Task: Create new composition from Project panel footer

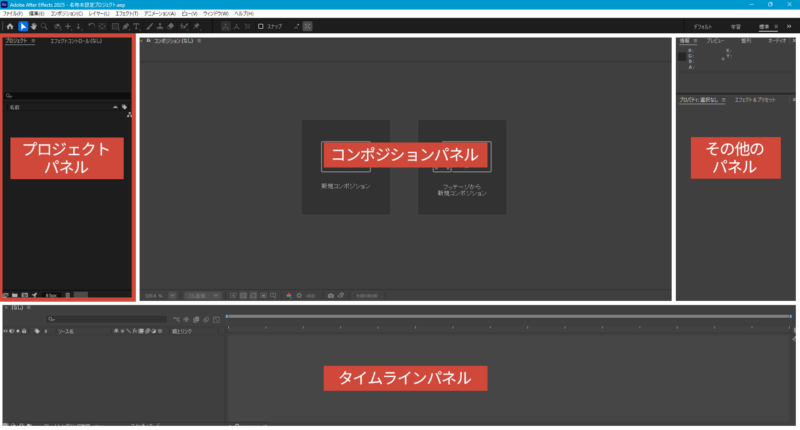Action: 24,295
